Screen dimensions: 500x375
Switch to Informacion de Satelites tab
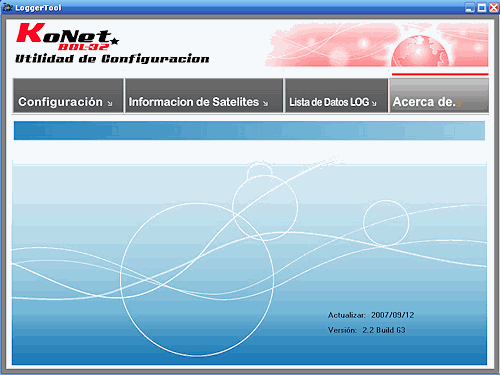[204, 96]
